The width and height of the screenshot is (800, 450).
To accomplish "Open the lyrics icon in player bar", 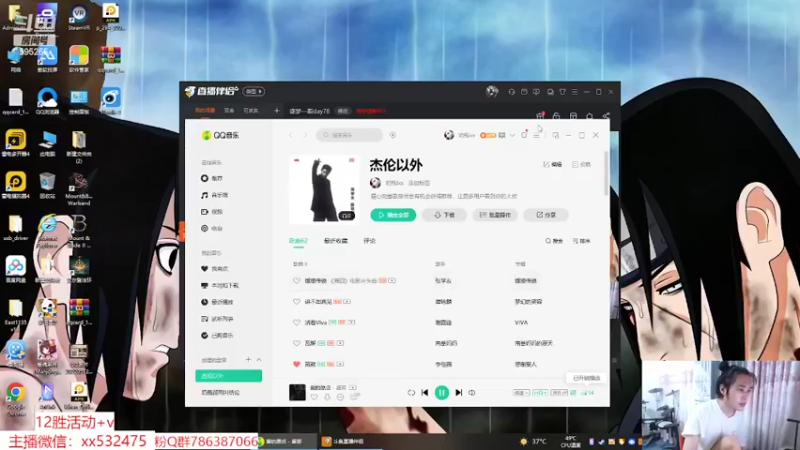I will (x=573, y=393).
